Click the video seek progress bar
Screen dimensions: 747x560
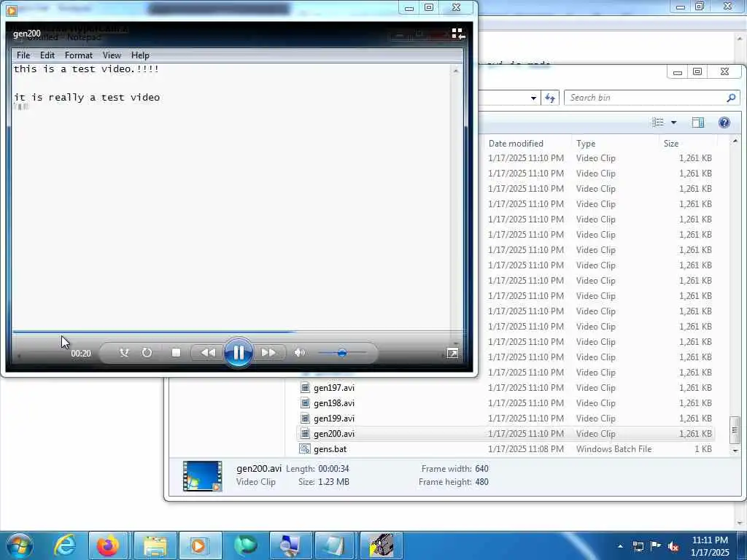click(x=237, y=332)
